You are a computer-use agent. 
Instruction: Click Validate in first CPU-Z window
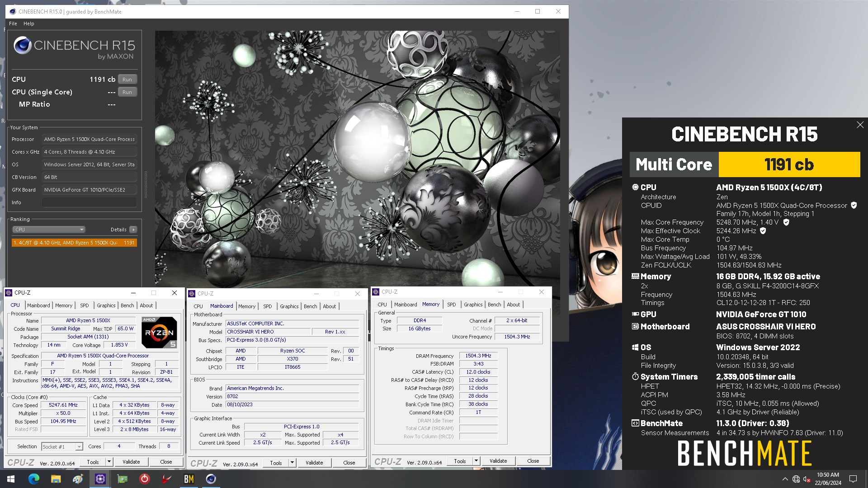131,462
